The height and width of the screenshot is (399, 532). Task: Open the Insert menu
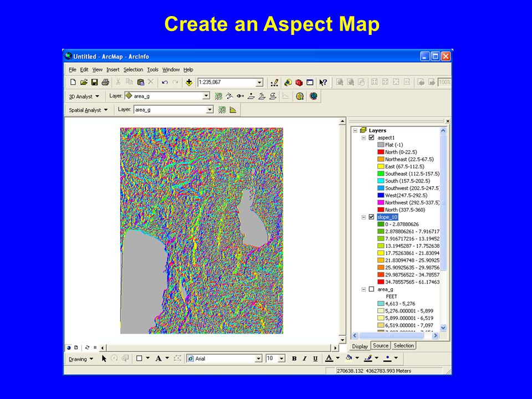[113, 70]
